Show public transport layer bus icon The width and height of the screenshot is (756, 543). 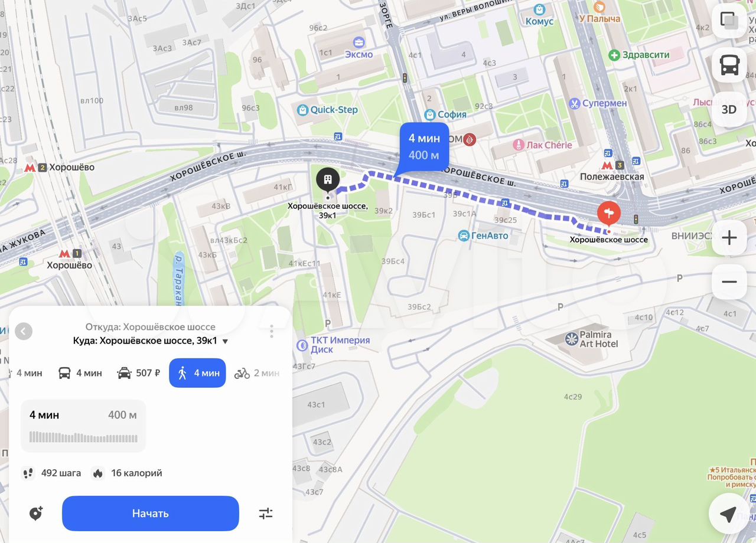[x=729, y=65]
